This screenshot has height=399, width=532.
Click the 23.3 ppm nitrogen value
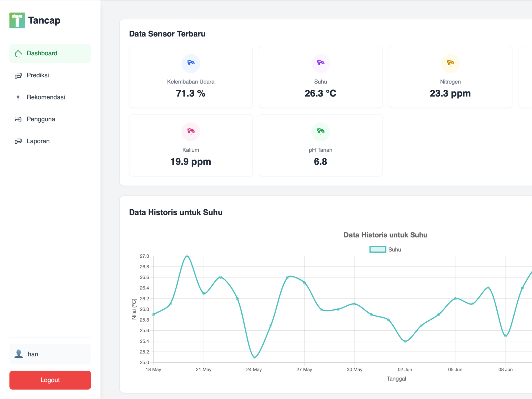[x=450, y=93]
